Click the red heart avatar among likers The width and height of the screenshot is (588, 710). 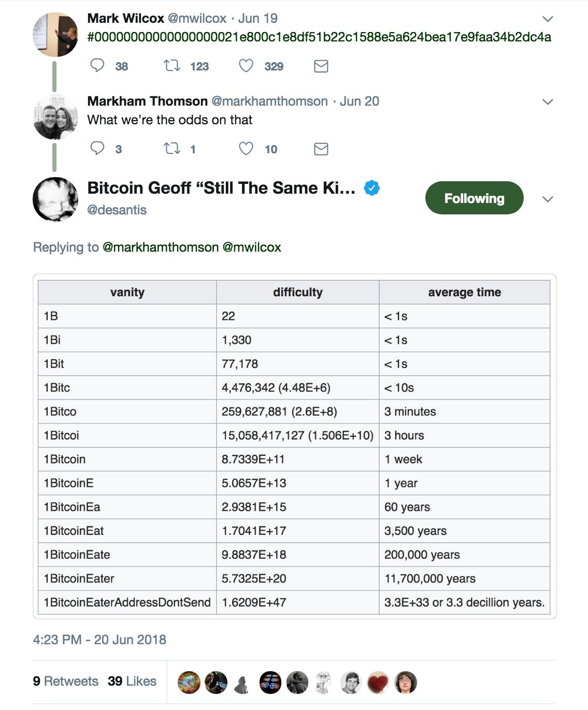(378, 683)
